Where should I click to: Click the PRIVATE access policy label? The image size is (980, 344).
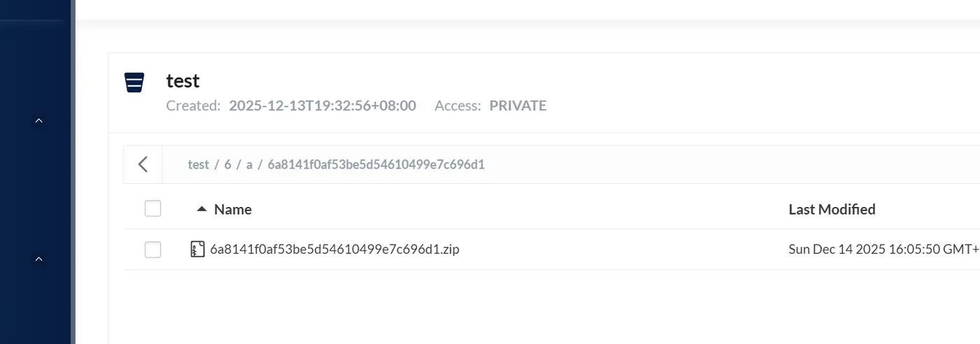coord(517,106)
